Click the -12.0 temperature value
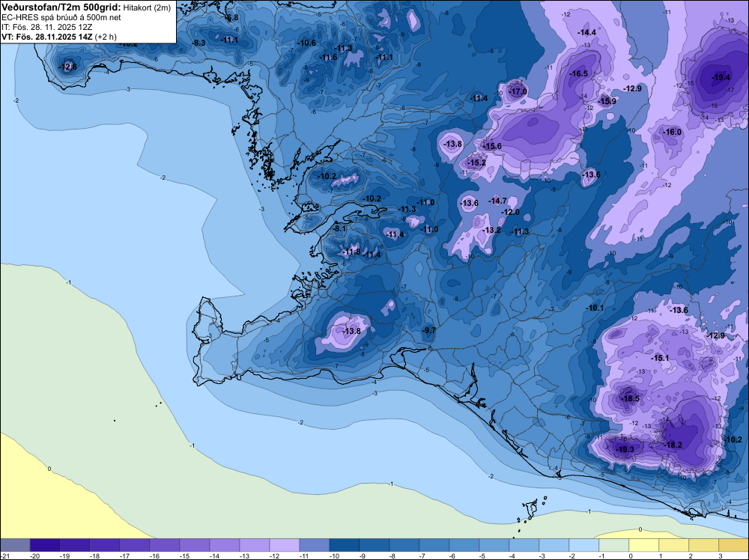Viewport: 749px width, 560px height. click(x=510, y=212)
